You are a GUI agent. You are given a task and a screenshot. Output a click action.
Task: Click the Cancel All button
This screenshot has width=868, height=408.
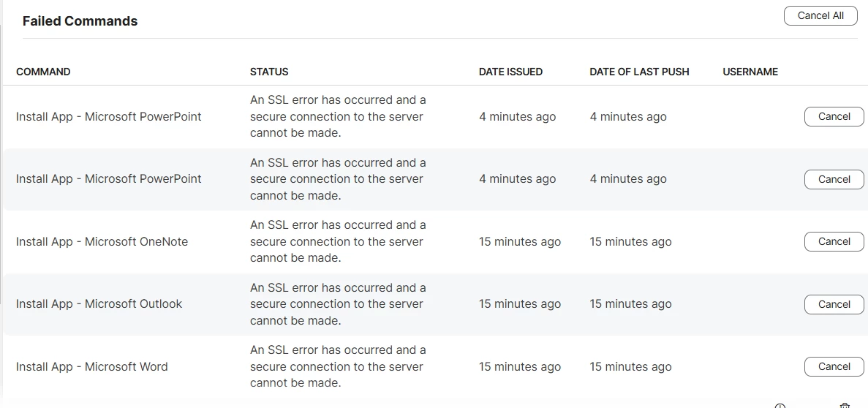click(820, 15)
